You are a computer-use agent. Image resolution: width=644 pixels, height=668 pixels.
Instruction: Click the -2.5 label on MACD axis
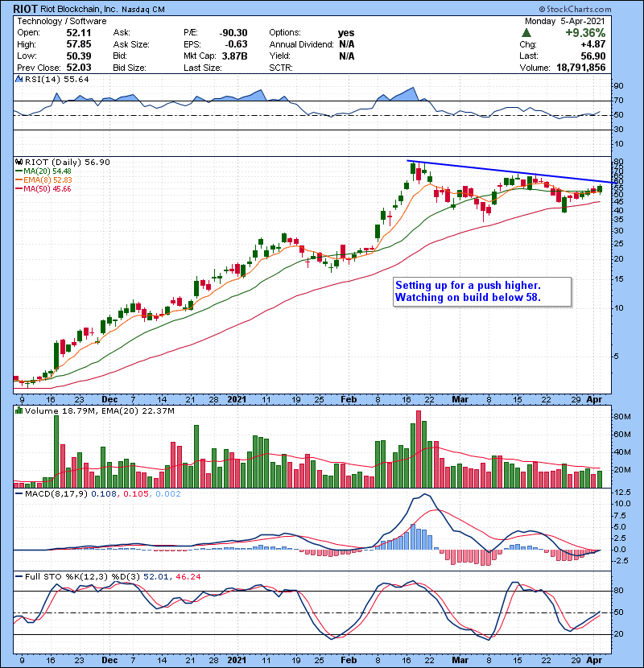coord(622,561)
